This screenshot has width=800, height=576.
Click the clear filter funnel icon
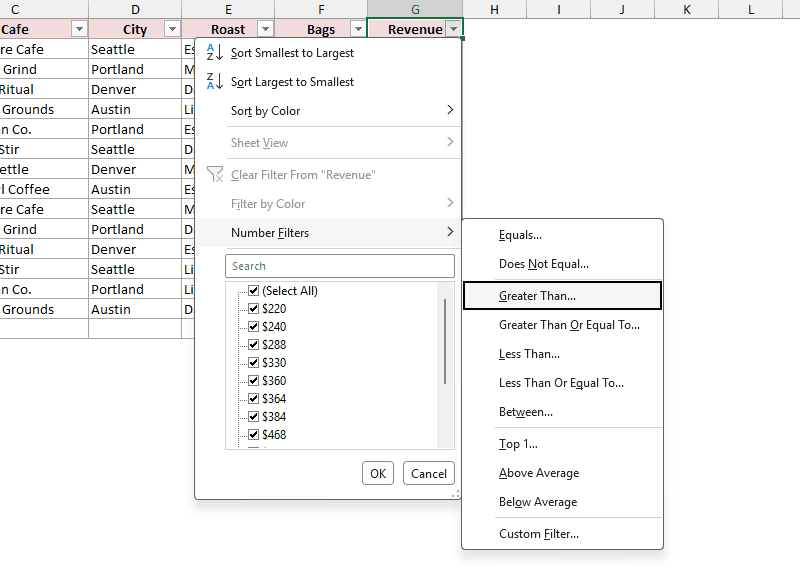point(215,174)
